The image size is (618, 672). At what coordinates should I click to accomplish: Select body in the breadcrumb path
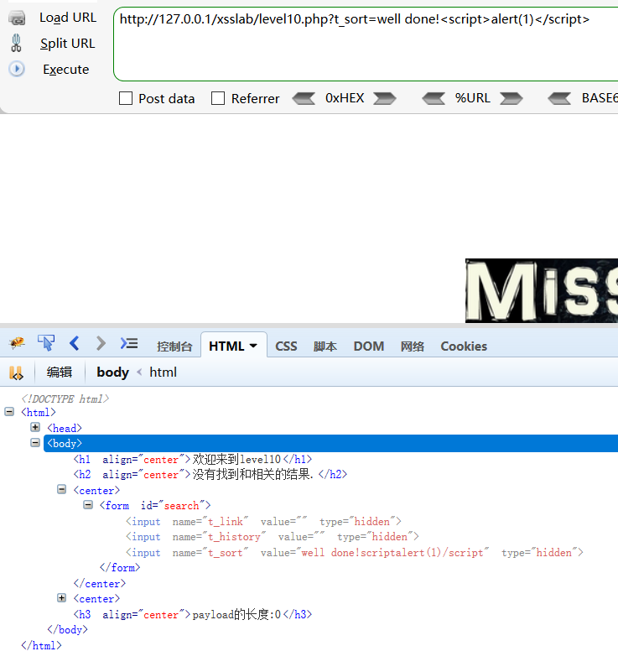click(x=112, y=372)
